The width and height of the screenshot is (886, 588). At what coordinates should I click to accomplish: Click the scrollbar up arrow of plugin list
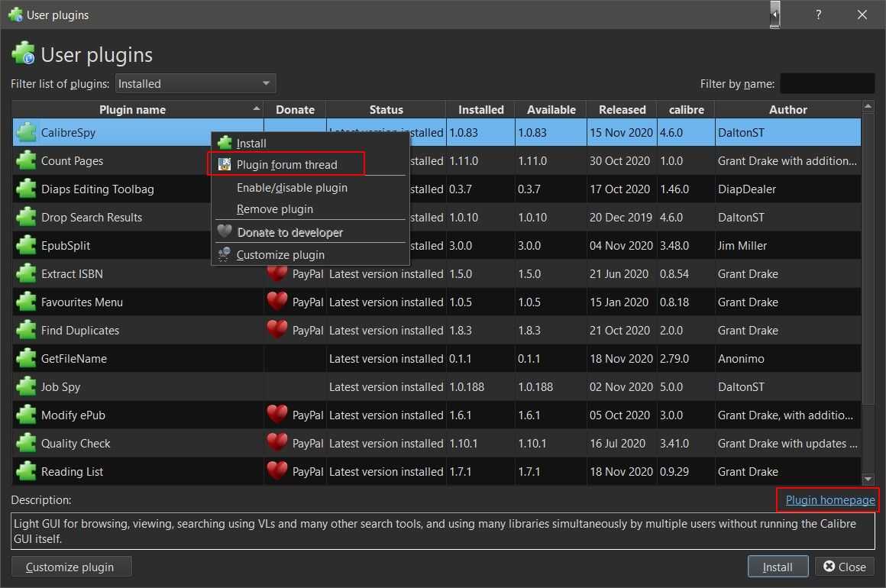tap(868, 105)
